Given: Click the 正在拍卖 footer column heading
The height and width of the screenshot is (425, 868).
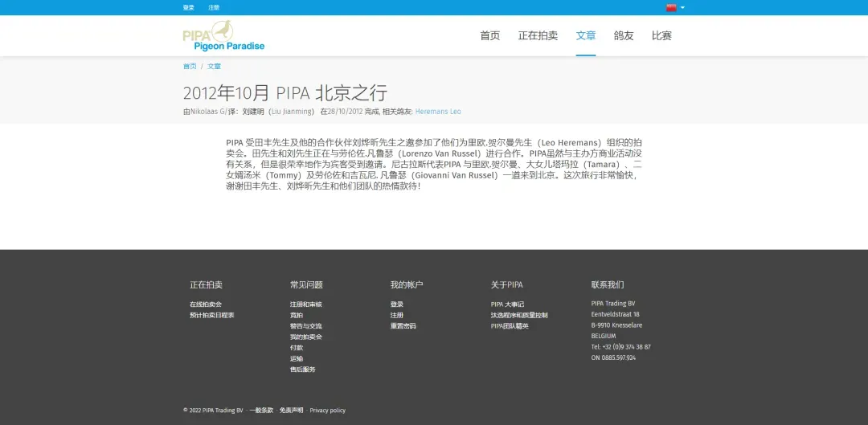Looking at the screenshot, I should (206, 285).
